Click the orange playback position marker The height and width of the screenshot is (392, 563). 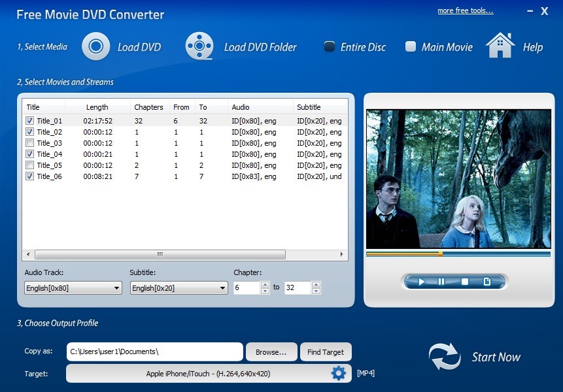(441, 254)
